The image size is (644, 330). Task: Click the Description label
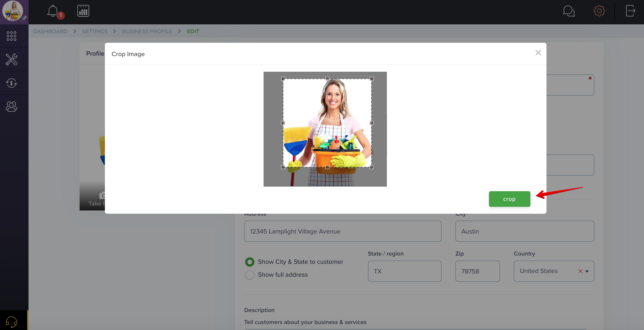click(x=259, y=310)
